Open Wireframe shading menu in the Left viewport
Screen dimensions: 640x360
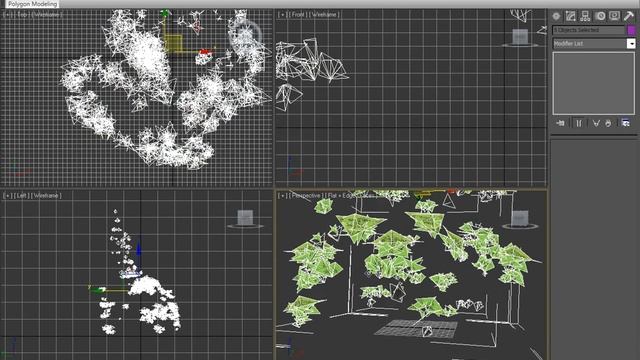point(47,196)
